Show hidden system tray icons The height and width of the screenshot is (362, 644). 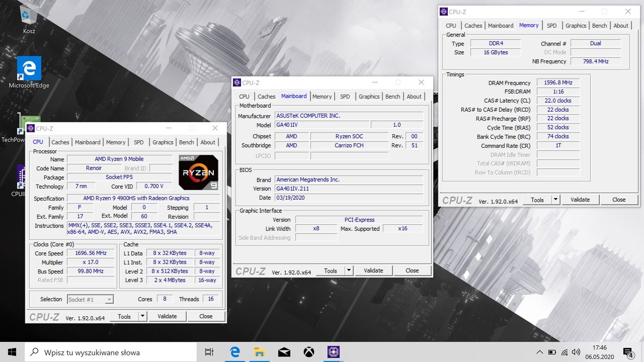(x=540, y=352)
